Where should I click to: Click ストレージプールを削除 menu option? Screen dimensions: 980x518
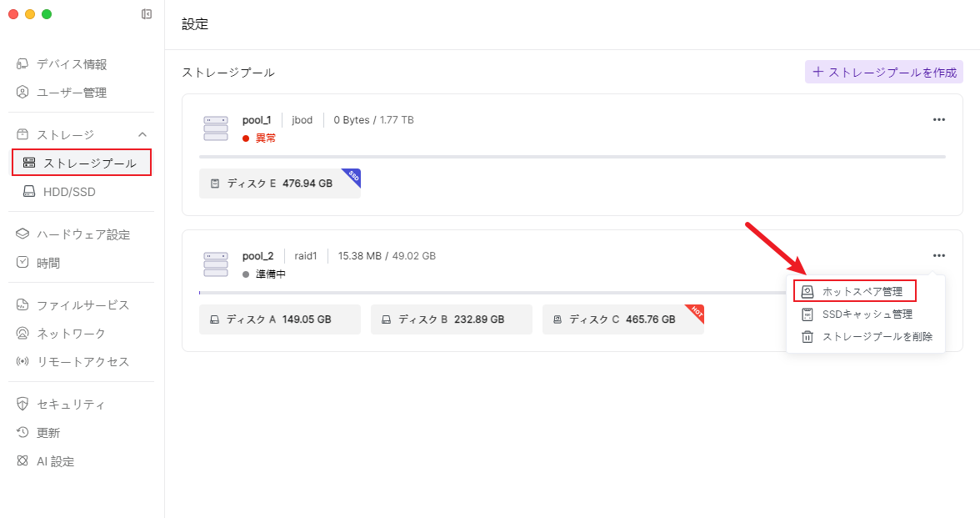tap(877, 337)
